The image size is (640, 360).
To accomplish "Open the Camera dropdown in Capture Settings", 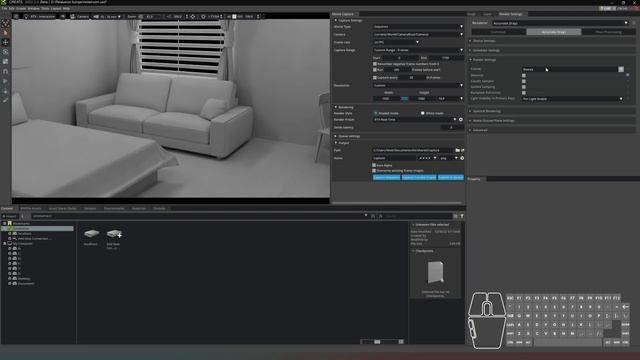I will click(x=418, y=34).
